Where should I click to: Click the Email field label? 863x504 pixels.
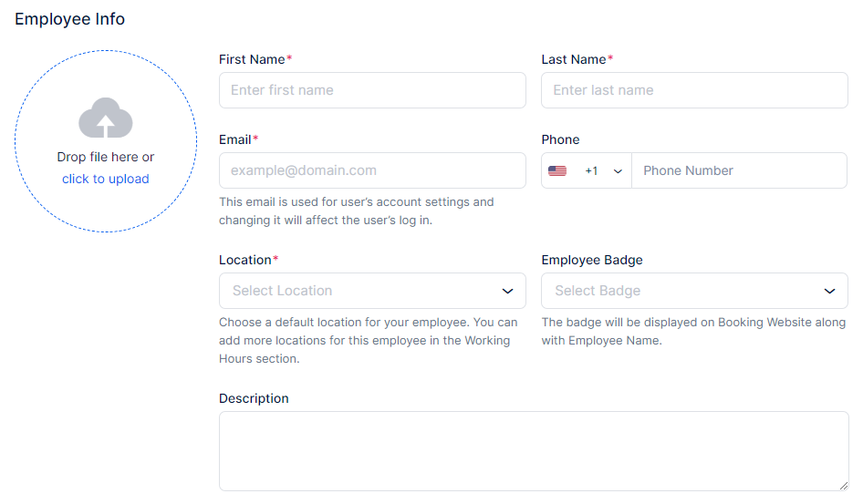pos(235,139)
